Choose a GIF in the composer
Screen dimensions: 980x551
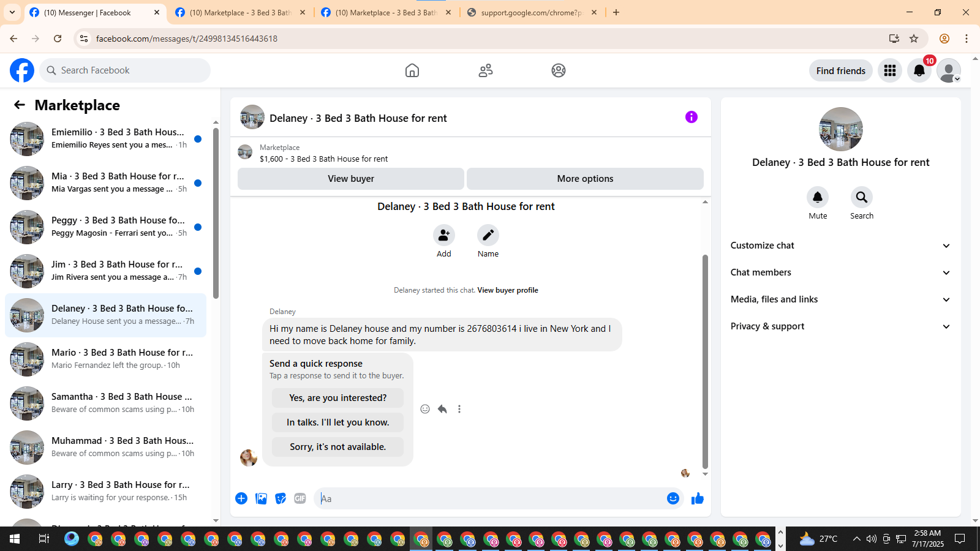pyautogui.click(x=300, y=498)
